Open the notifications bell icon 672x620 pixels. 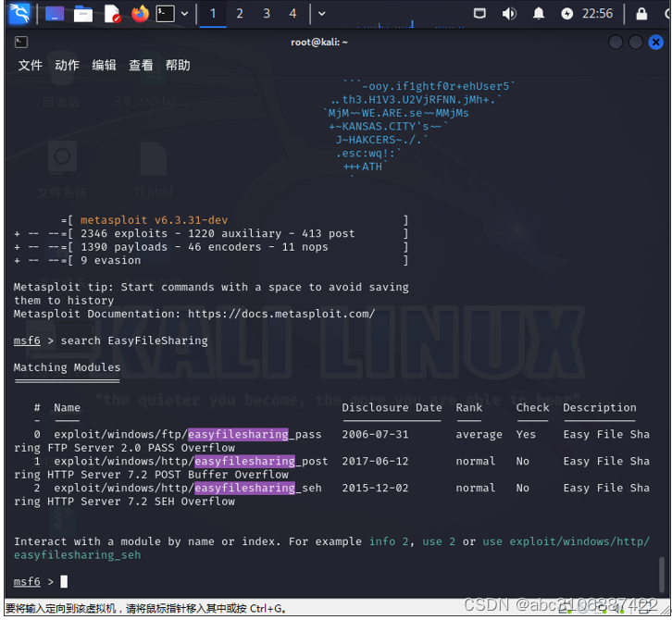pos(539,14)
